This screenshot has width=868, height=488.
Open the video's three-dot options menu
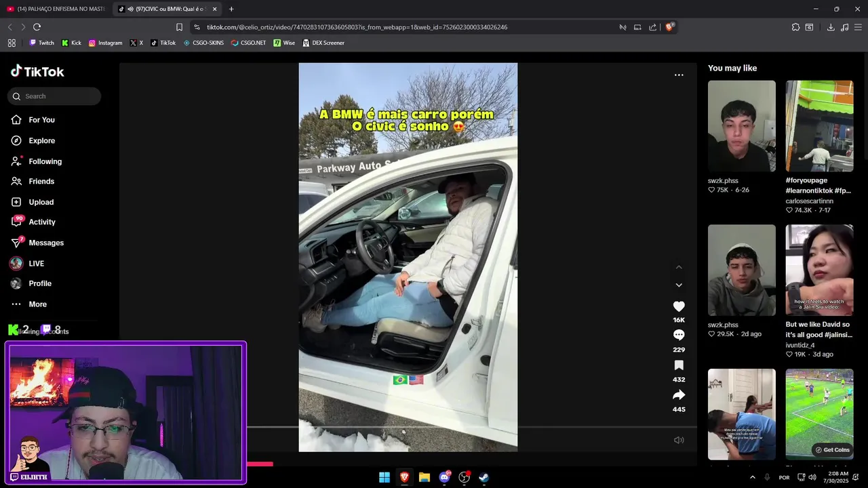tap(679, 75)
